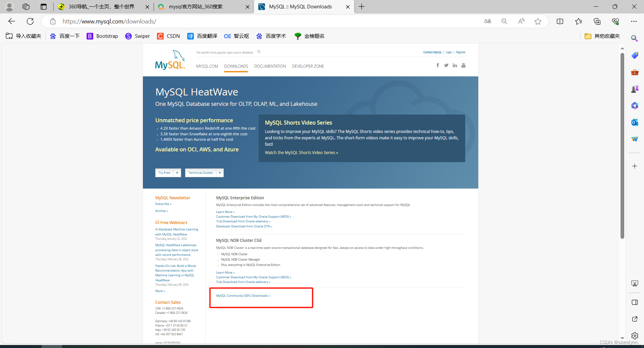Click the Login link
Viewport: 644px width, 348px height.
449,52
